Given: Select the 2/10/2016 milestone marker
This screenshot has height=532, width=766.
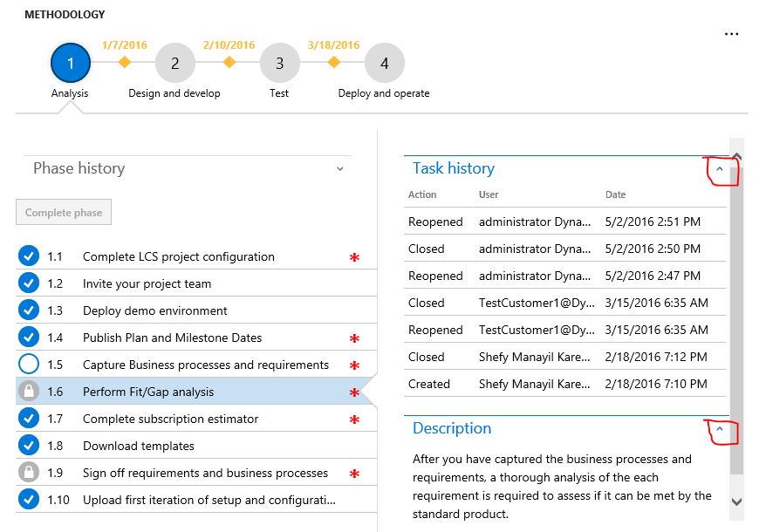Looking at the screenshot, I should click(x=229, y=62).
